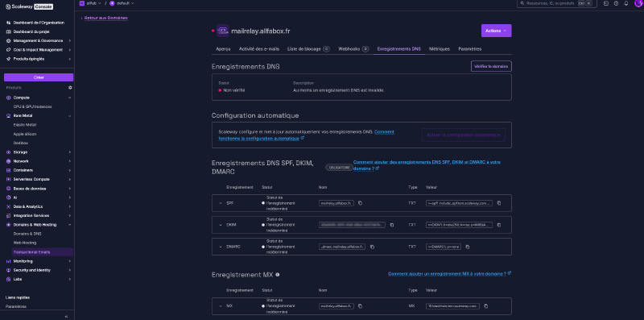Viewport: 644px width, 320px height.
Task: Open the default project selector
Action: coord(122,3)
